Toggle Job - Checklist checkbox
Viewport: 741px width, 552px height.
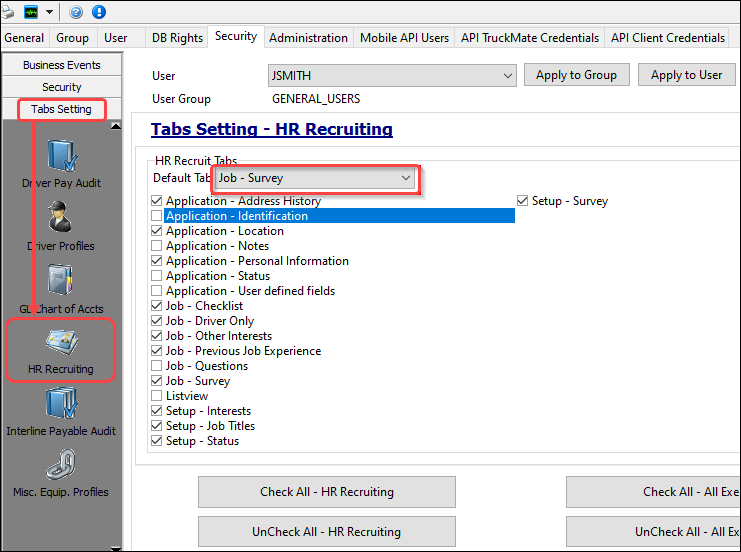156,306
